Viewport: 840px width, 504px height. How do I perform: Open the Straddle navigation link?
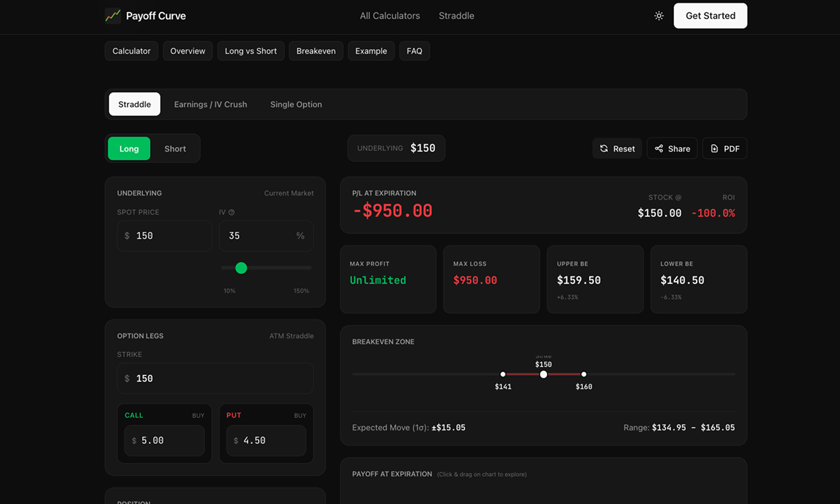456,15
